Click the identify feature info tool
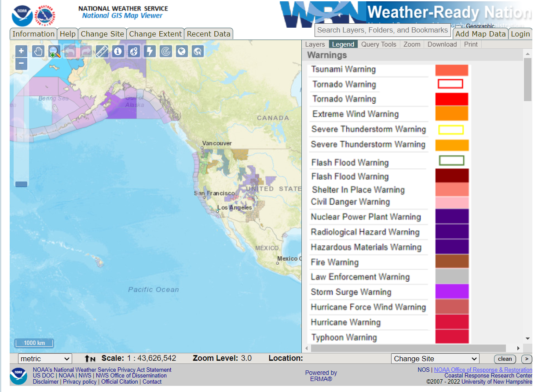Viewport: 542px width, 392px height. (x=118, y=51)
